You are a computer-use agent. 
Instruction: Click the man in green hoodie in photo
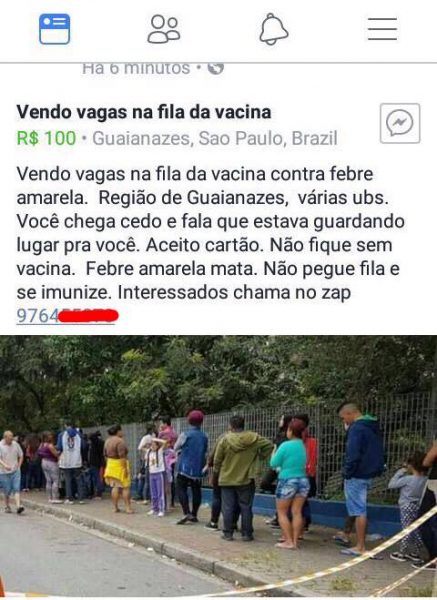[x=237, y=479]
